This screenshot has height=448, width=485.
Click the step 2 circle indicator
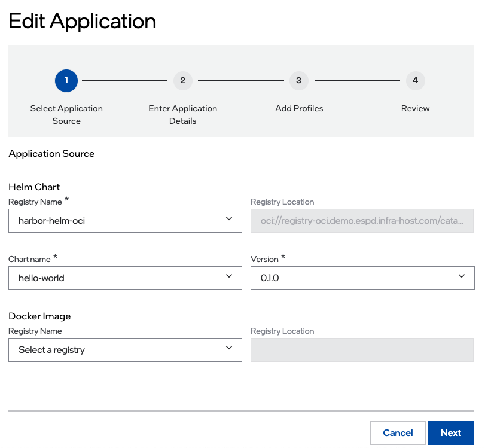(x=182, y=80)
